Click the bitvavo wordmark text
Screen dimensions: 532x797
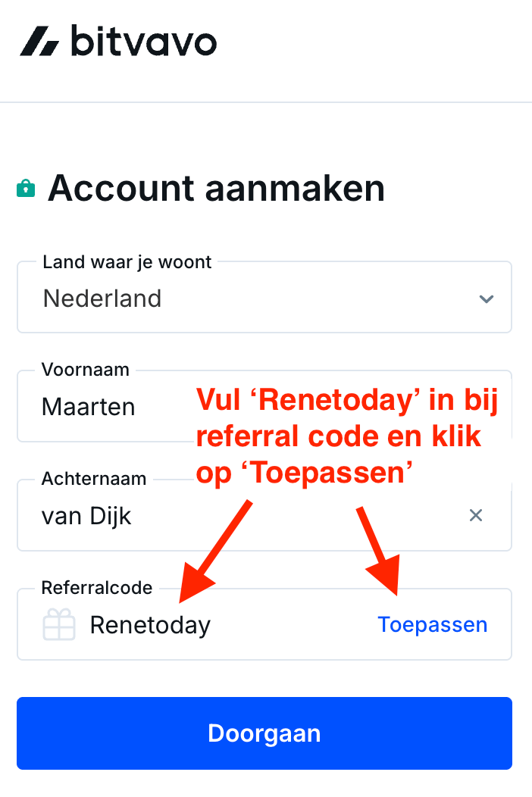(144, 41)
